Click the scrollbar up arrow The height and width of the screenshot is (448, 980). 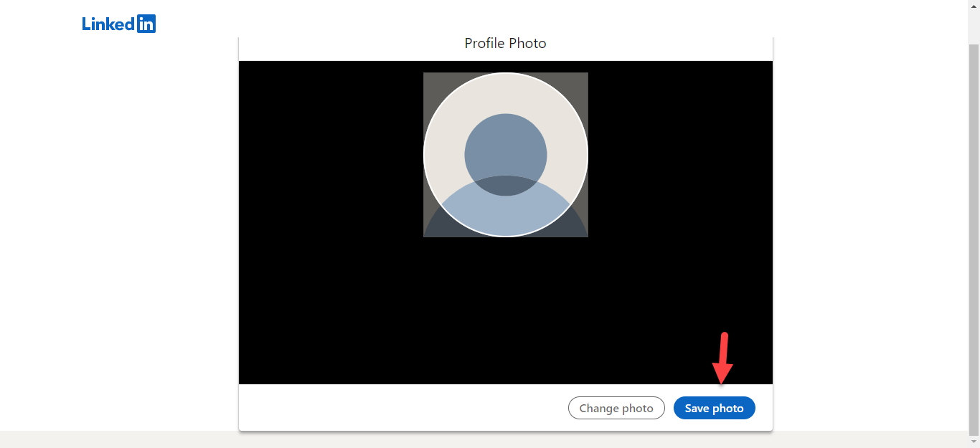(x=974, y=6)
